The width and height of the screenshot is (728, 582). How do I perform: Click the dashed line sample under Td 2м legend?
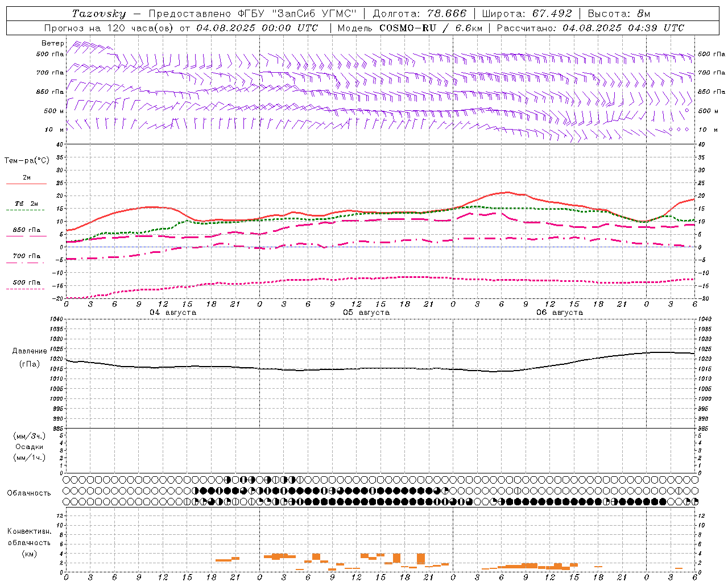click(x=26, y=210)
